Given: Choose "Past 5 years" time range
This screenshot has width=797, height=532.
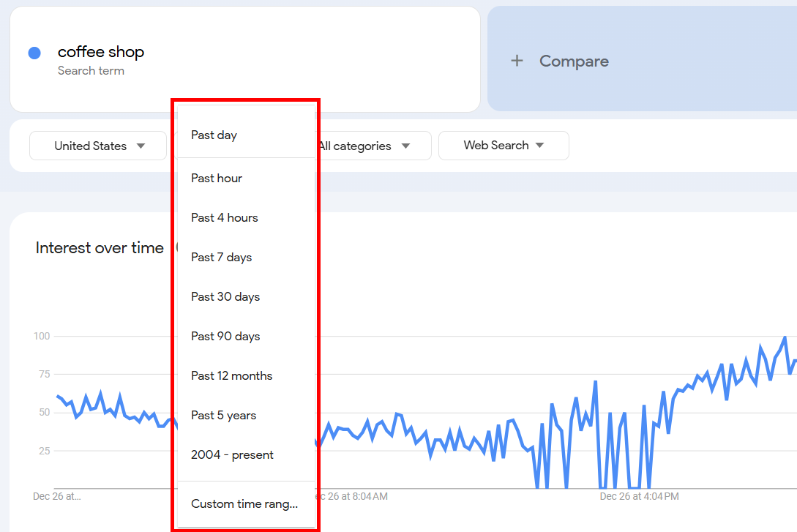Looking at the screenshot, I should [x=222, y=415].
